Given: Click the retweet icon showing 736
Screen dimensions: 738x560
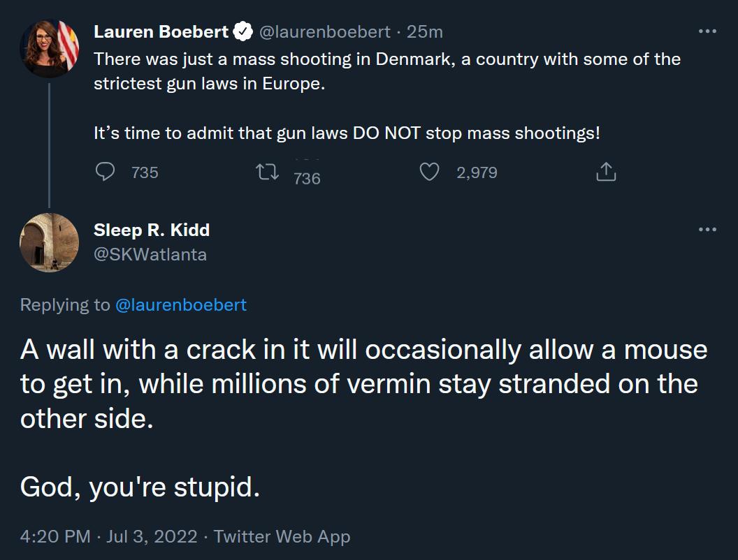Looking at the screenshot, I should (268, 170).
